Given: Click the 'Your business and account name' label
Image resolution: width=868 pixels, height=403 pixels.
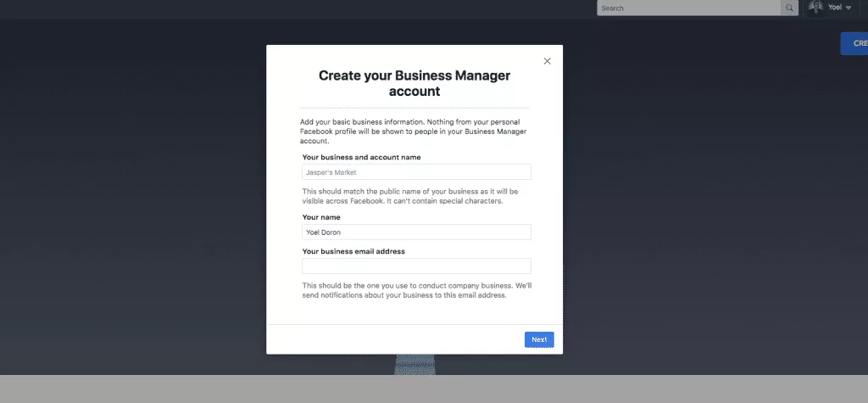Looking at the screenshot, I should (x=361, y=158).
